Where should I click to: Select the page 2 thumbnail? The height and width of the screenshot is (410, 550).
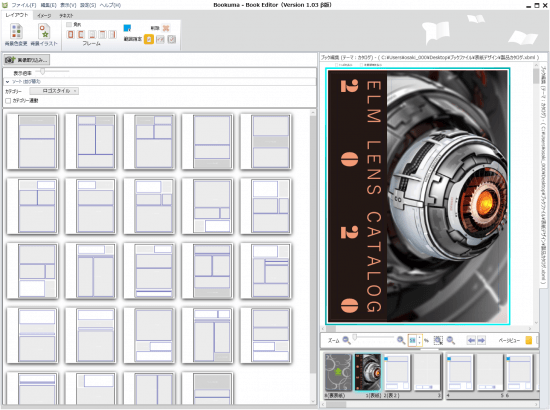coord(397,372)
